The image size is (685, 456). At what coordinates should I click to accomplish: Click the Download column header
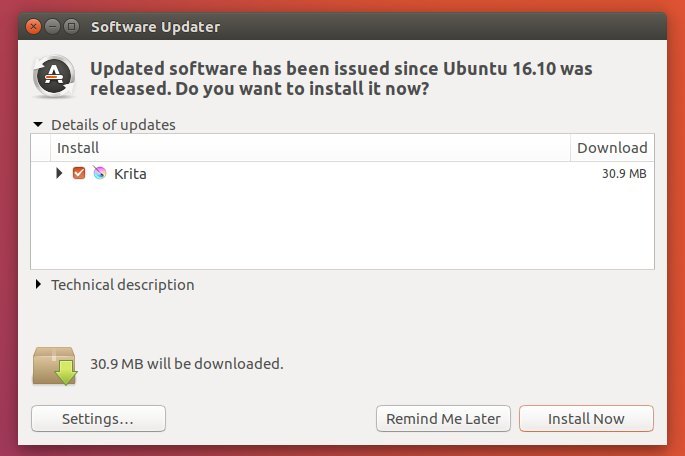click(612, 148)
